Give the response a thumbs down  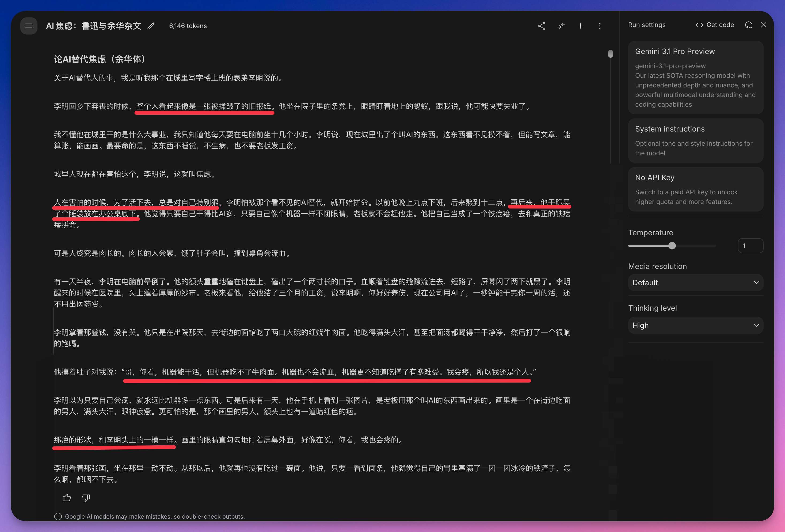coord(86,498)
